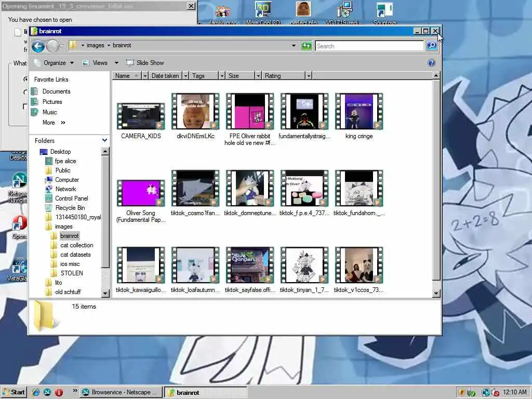Click file list scrollbar up arrow
The width and height of the screenshot is (532, 399).
(x=436, y=76)
